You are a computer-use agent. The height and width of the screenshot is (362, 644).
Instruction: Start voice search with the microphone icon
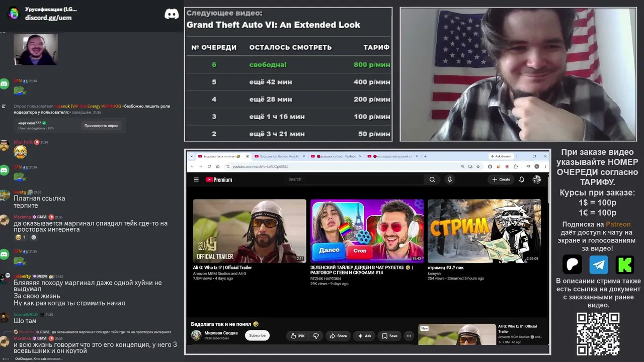point(450,179)
